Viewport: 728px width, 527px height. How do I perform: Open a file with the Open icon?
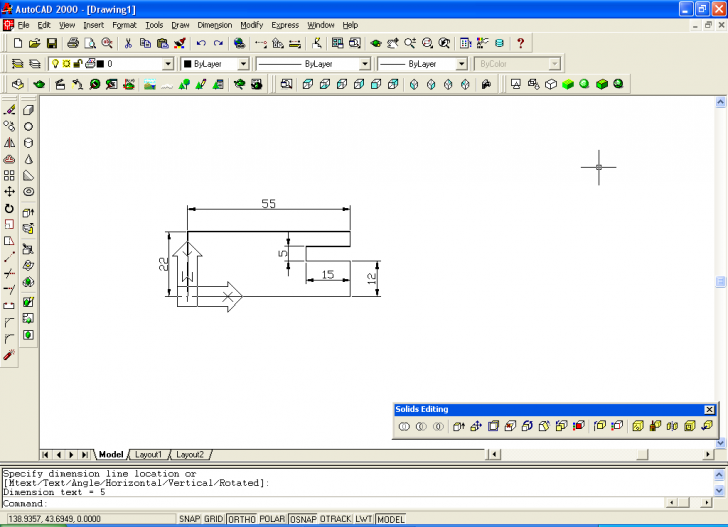pos(34,43)
